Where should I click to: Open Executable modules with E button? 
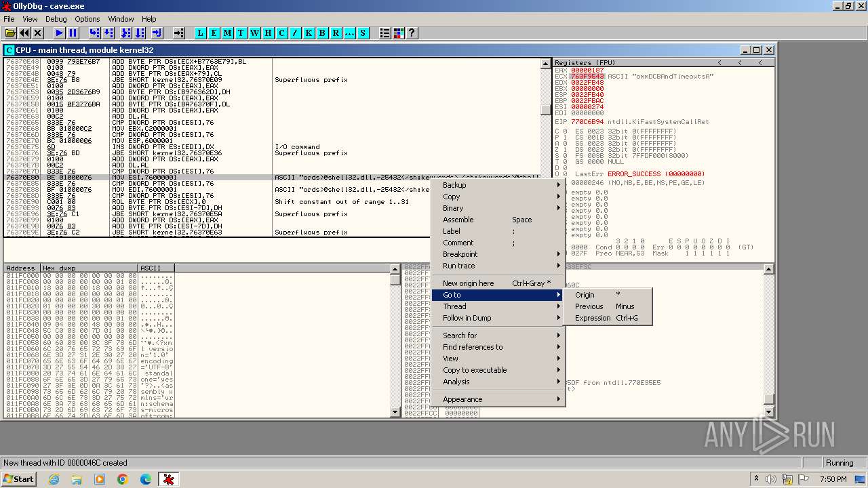214,33
